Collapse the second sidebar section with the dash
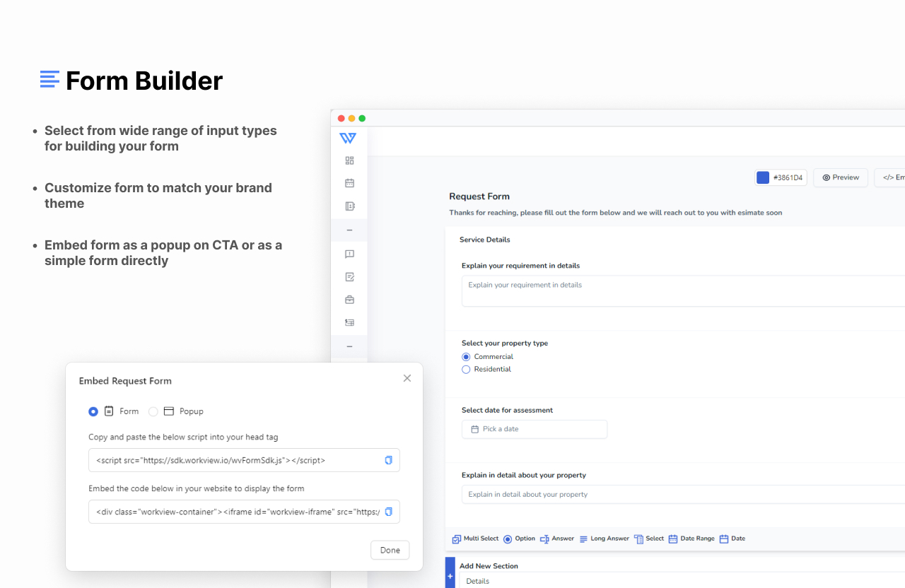 [x=349, y=346]
